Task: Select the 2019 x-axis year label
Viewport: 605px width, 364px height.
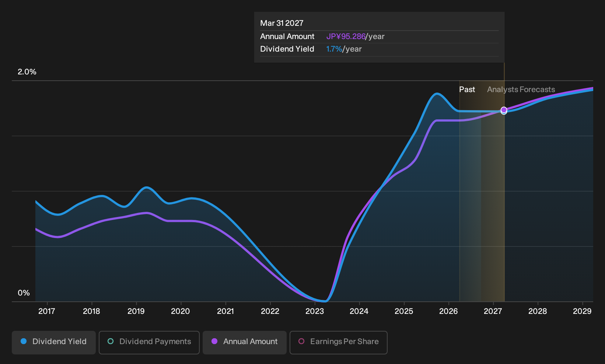Action: tap(136, 311)
